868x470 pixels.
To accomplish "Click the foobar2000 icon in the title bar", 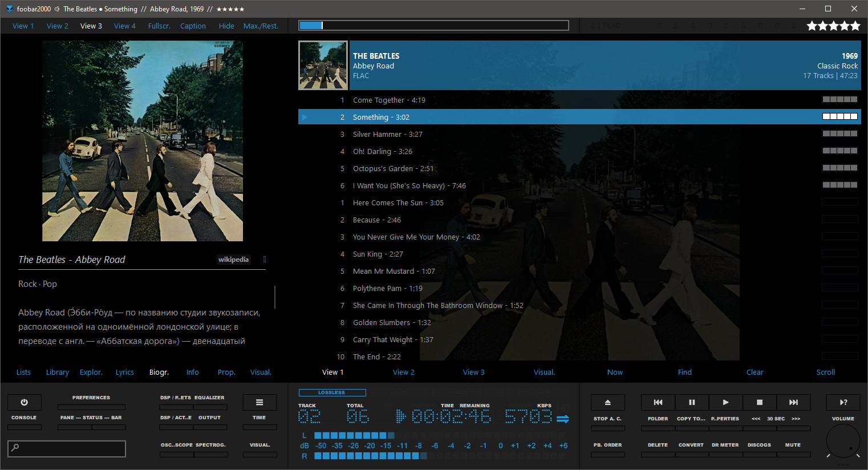I will click(9, 9).
